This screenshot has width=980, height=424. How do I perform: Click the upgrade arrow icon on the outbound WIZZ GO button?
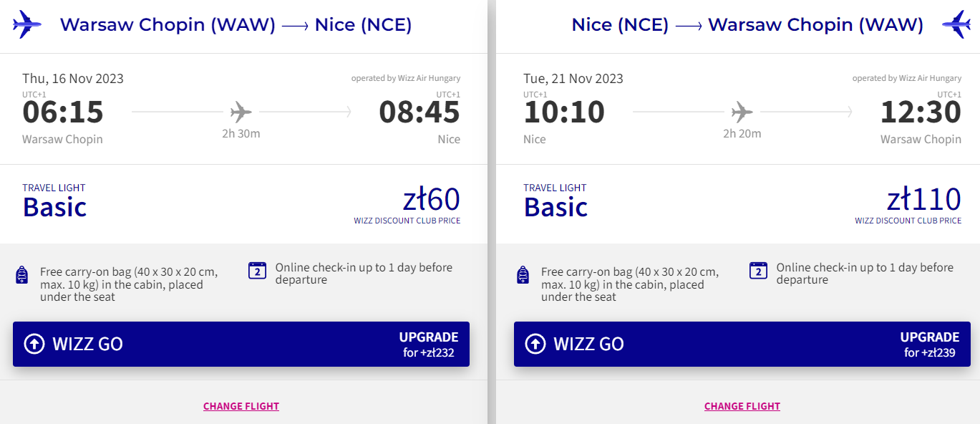pos(34,344)
